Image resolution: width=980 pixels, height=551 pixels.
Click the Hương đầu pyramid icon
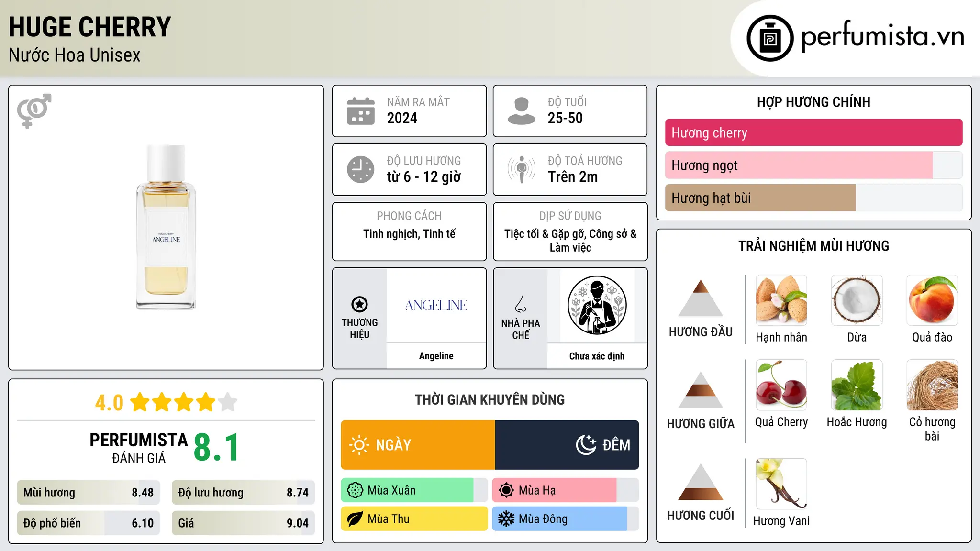pyautogui.click(x=701, y=298)
